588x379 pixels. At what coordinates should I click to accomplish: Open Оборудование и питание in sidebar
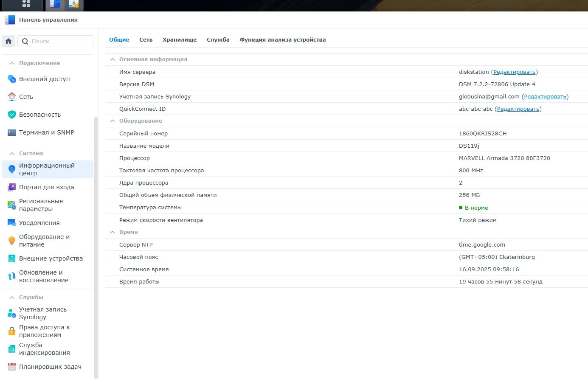(48, 241)
